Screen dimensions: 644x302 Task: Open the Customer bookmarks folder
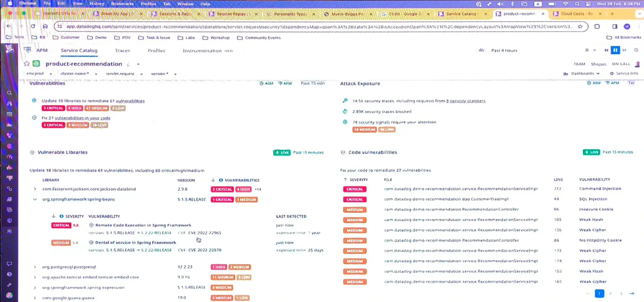[x=66, y=37]
